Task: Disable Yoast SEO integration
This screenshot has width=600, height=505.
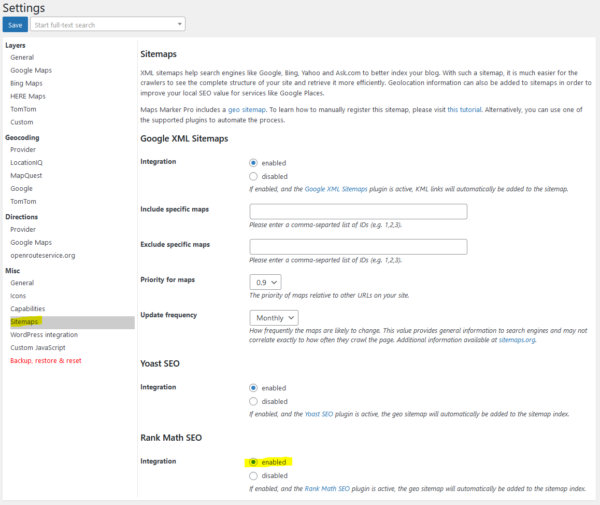Action: 254,401
